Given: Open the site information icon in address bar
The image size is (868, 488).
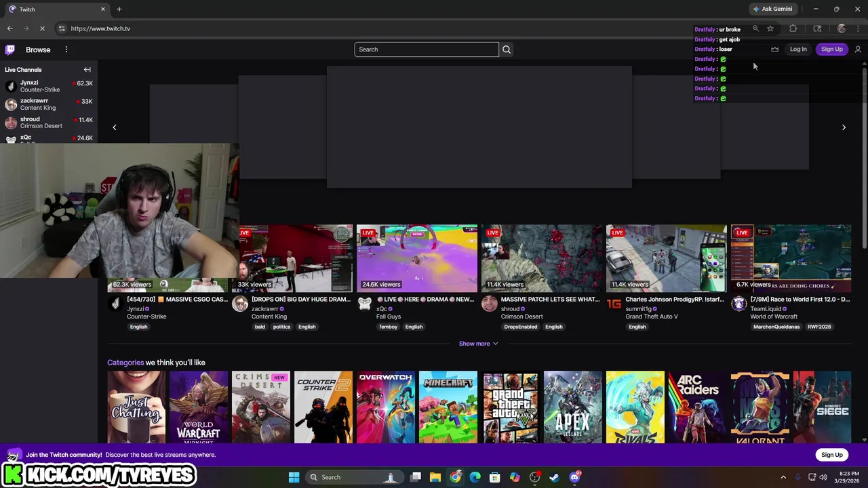Looking at the screenshot, I should (62, 28).
